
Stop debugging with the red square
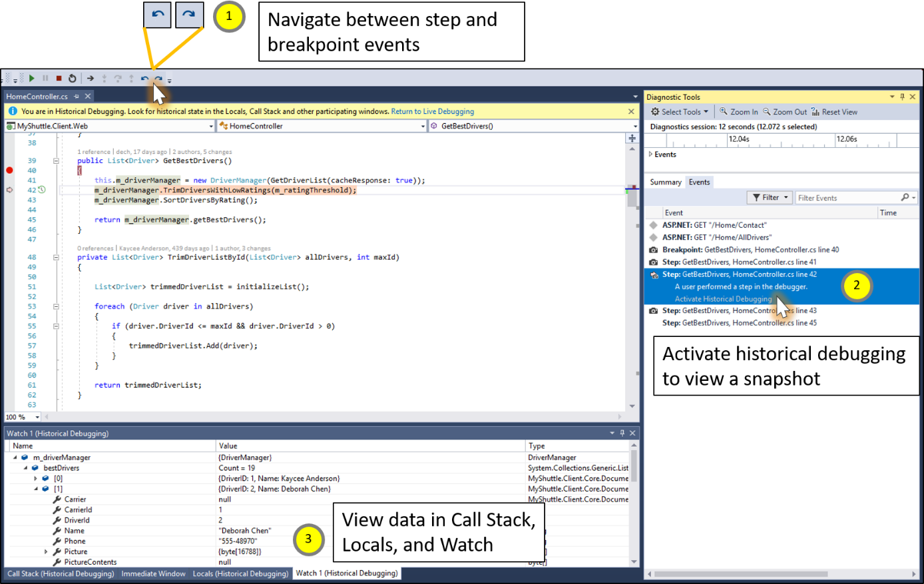tap(59, 79)
